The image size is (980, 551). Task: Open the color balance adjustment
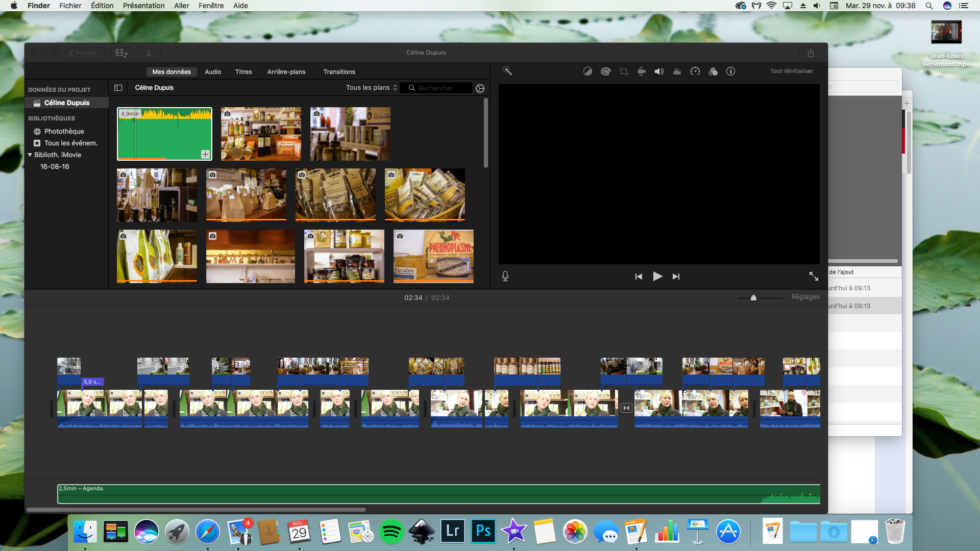click(587, 71)
